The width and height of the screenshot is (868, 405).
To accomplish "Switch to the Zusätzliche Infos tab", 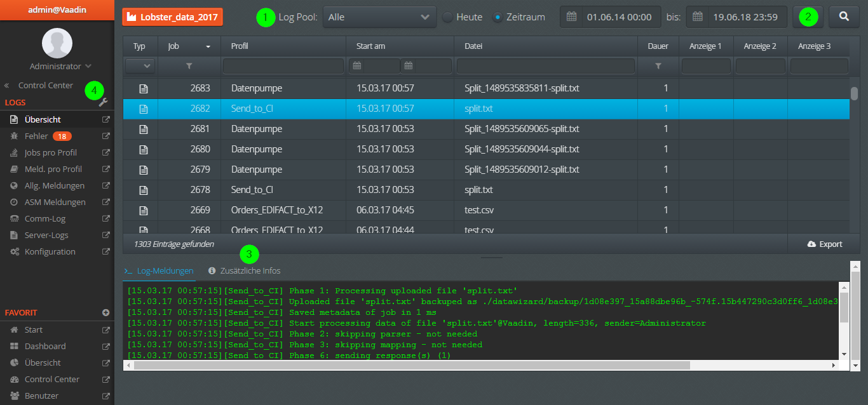I will pyautogui.click(x=244, y=270).
